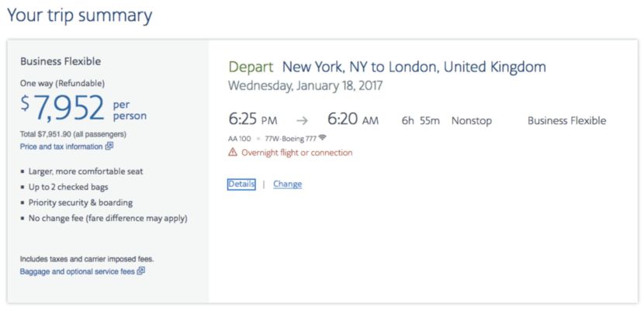
Task: Click the 6:20 AM arrival time
Action: (x=353, y=120)
